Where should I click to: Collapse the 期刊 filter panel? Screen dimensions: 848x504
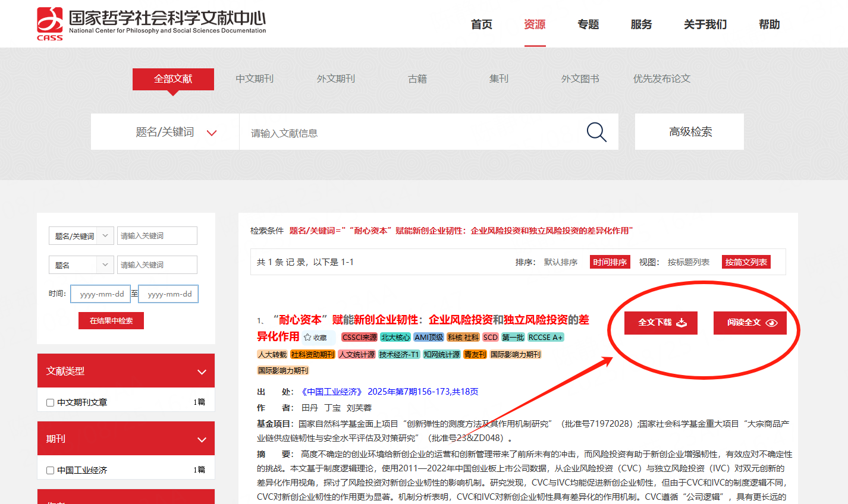click(202, 439)
